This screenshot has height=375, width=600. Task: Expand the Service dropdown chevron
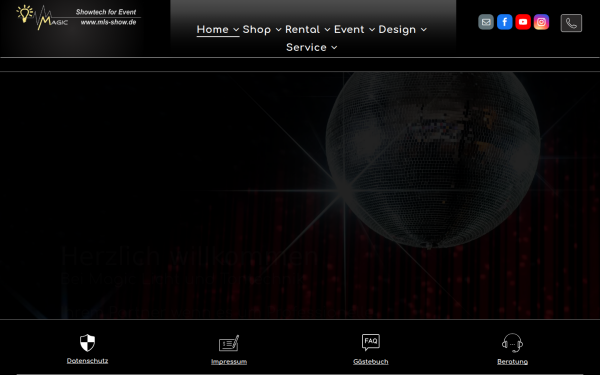(334, 48)
